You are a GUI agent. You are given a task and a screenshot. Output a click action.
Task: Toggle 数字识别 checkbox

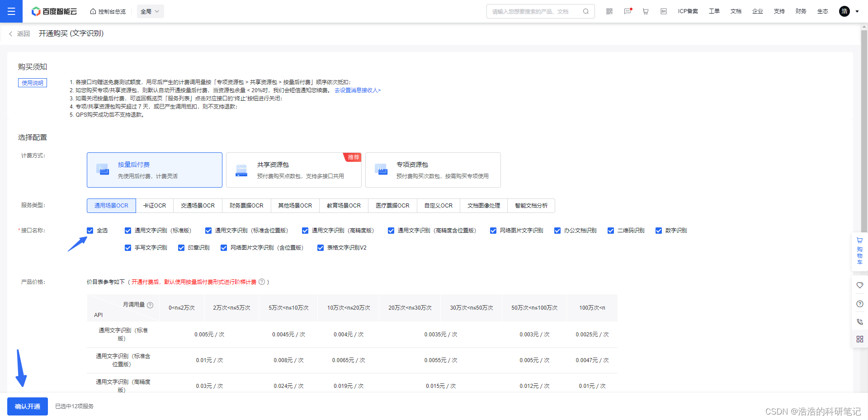(659, 231)
